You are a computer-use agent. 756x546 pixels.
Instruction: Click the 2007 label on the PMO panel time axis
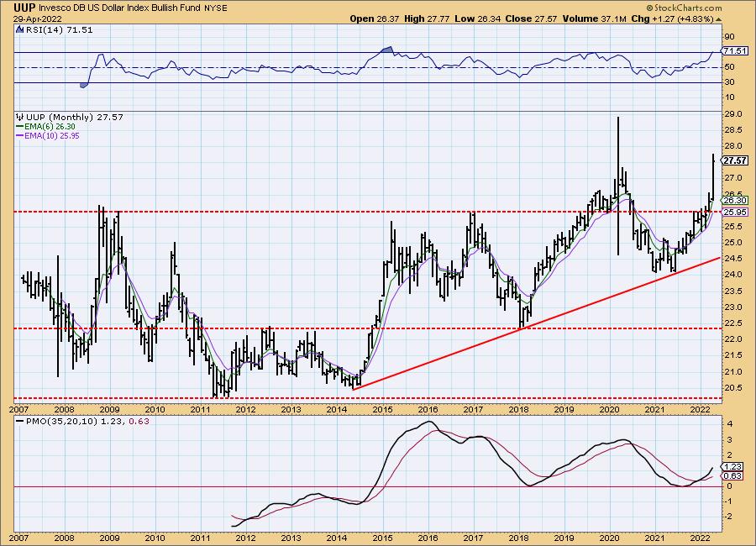coord(18,538)
